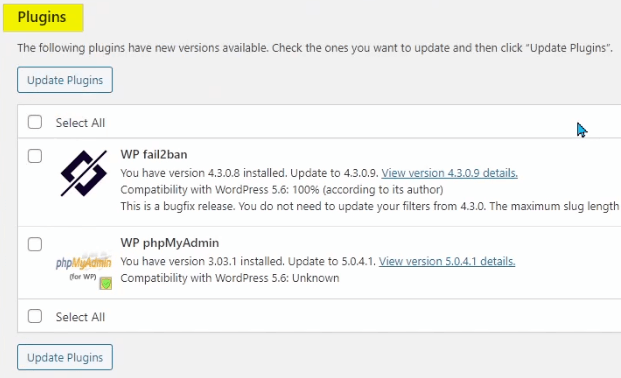Check the WP fail2ban plugin checkbox
The image size is (621, 378).
(x=35, y=156)
